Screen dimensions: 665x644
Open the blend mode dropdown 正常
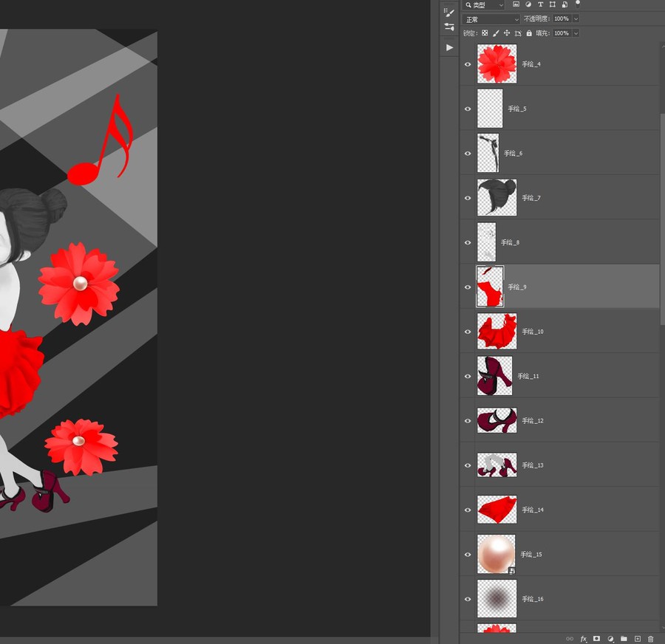point(491,19)
